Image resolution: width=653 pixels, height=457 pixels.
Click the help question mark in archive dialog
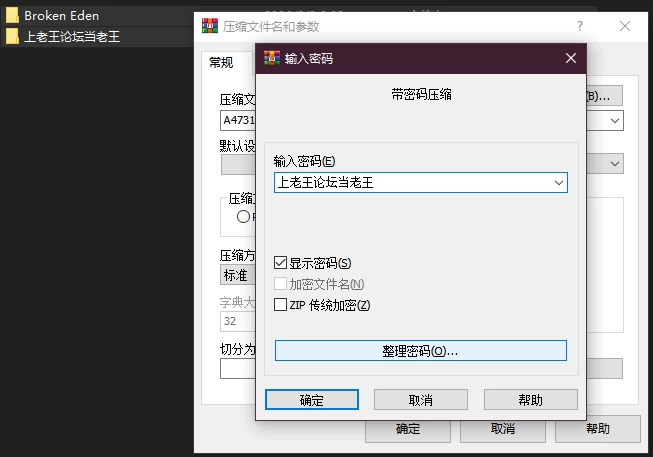pos(580,26)
